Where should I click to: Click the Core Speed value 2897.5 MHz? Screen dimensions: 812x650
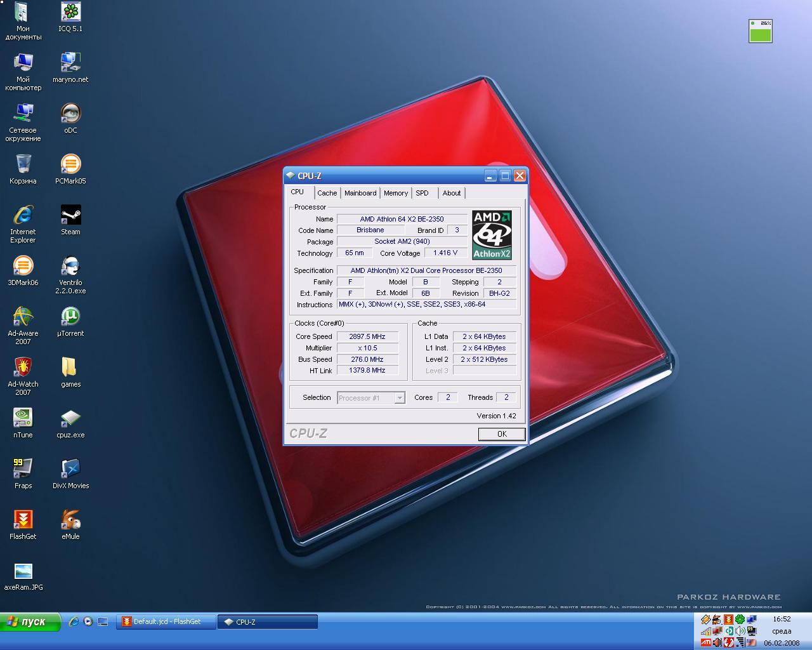(x=367, y=336)
